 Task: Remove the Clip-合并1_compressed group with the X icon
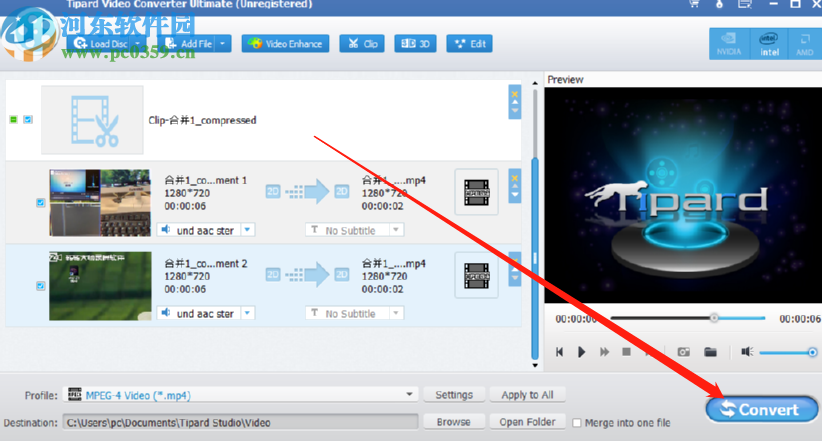[x=515, y=94]
